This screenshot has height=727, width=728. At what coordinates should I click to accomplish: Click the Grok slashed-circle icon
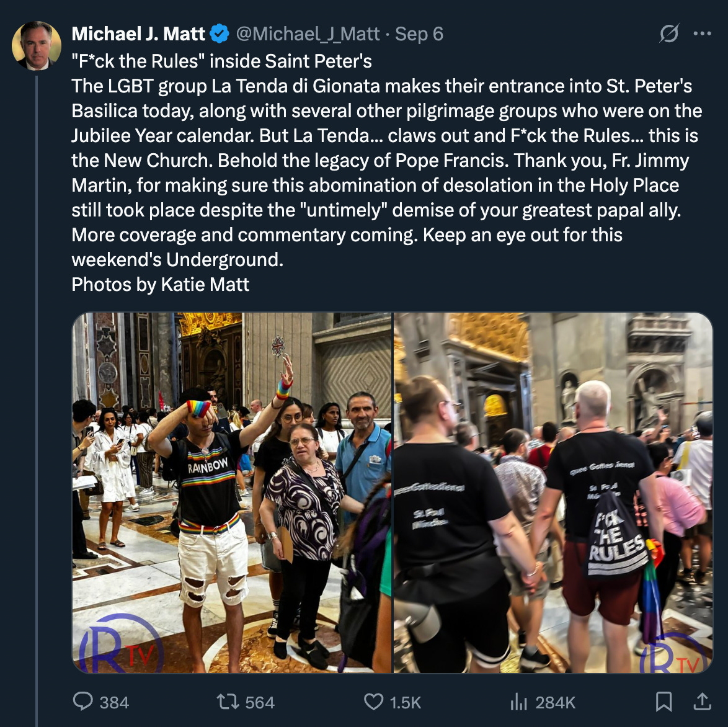pyautogui.click(x=669, y=33)
